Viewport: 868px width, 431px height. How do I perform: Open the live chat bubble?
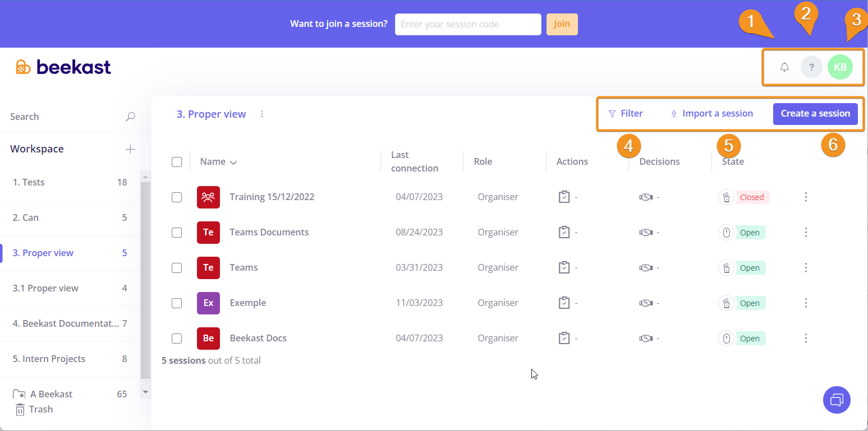(x=837, y=400)
